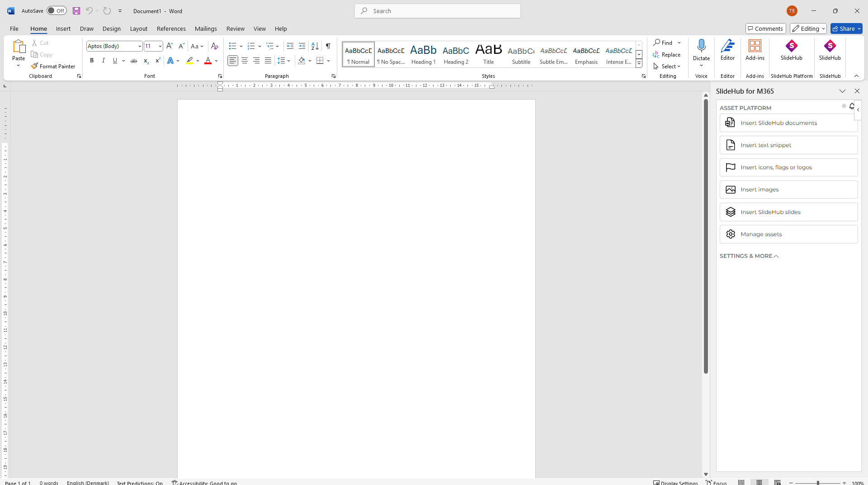
Task: Click the Clear All Formatting icon
Action: click(215, 46)
